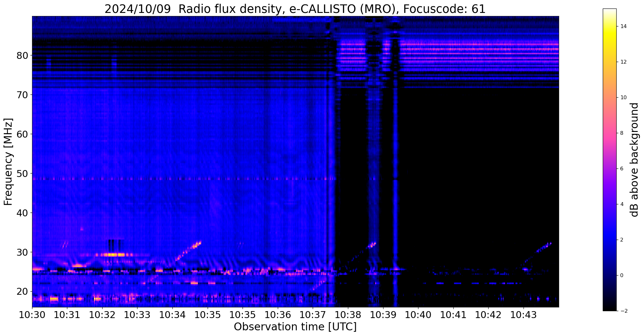Screen dimensions: 644x336
Task: Click the 10:42 time tick label
Action: click(x=488, y=315)
